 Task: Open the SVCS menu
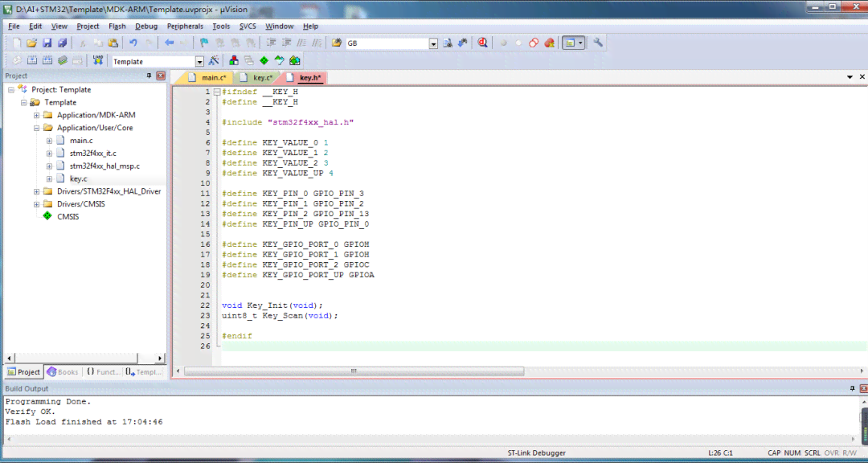(x=248, y=26)
